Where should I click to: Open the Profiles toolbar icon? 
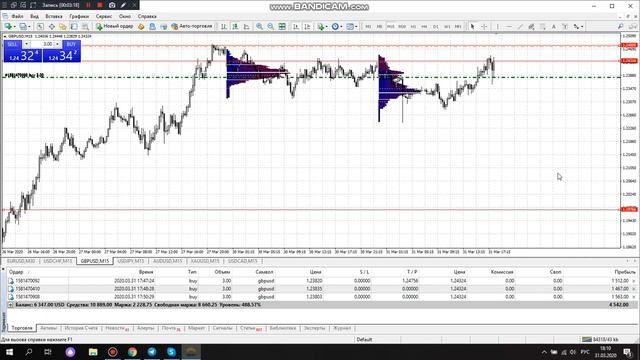click(23, 27)
